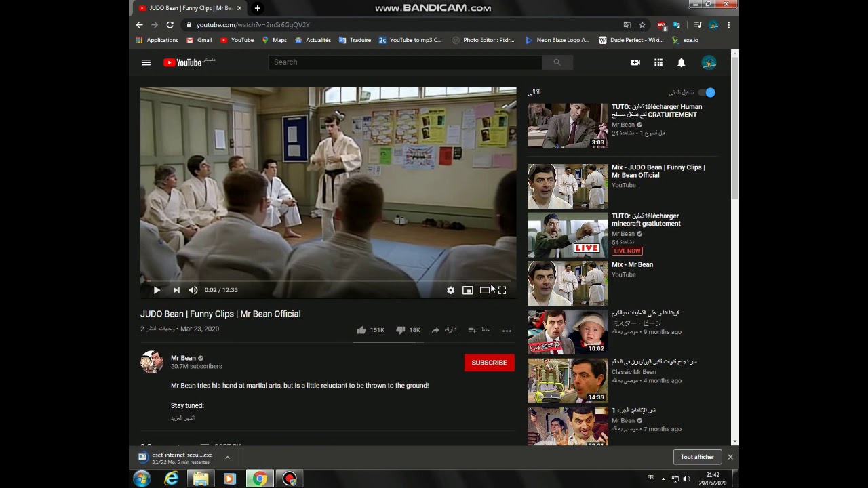
Task: Open the Neon Blaze Logo bookmark
Action: pos(557,40)
